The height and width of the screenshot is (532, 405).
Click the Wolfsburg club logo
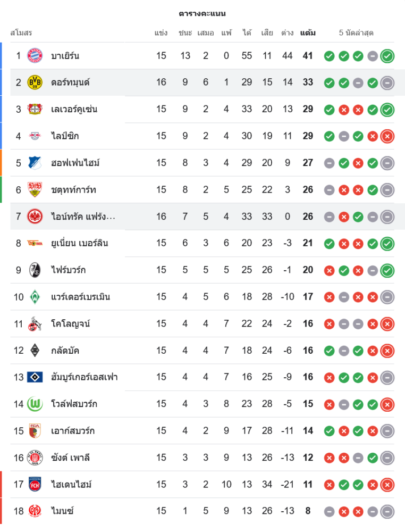35,404
